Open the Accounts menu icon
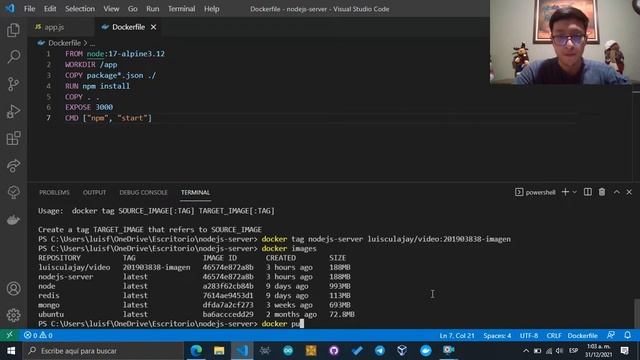Screen dimensions: 640x360 (13, 289)
